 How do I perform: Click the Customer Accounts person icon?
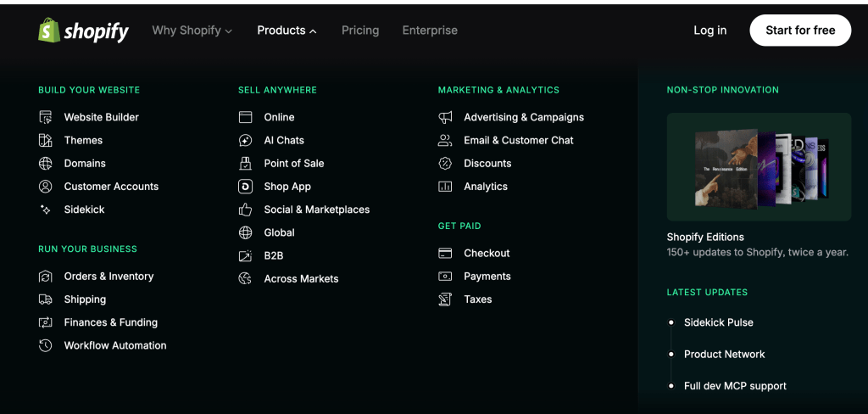click(46, 187)
